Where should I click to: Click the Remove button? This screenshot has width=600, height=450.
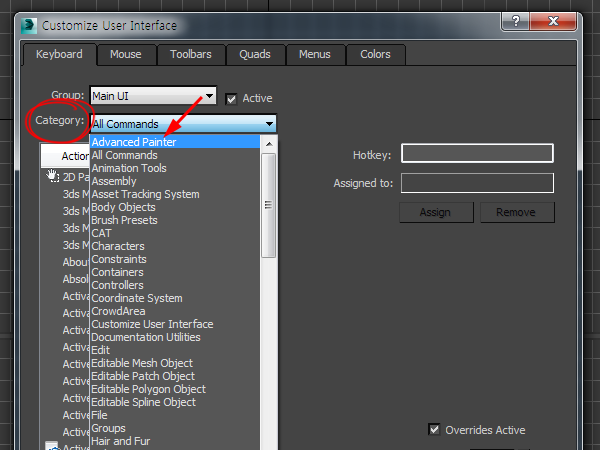517,212
